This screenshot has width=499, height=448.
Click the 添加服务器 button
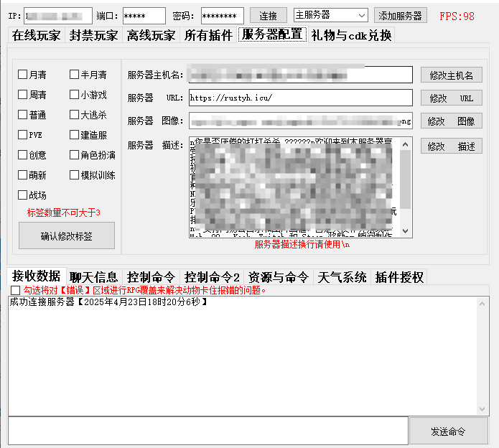click(400, 16)
